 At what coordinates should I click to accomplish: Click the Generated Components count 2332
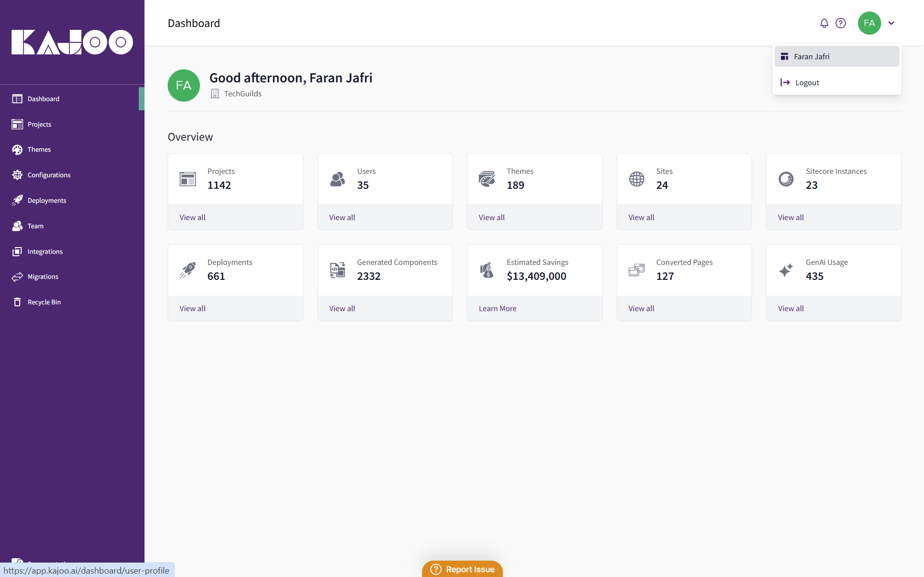point(369,276)
